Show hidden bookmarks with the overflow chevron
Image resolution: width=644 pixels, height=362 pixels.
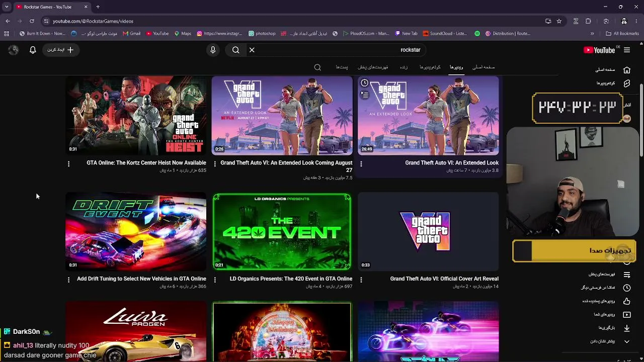(x=592, y=34)
